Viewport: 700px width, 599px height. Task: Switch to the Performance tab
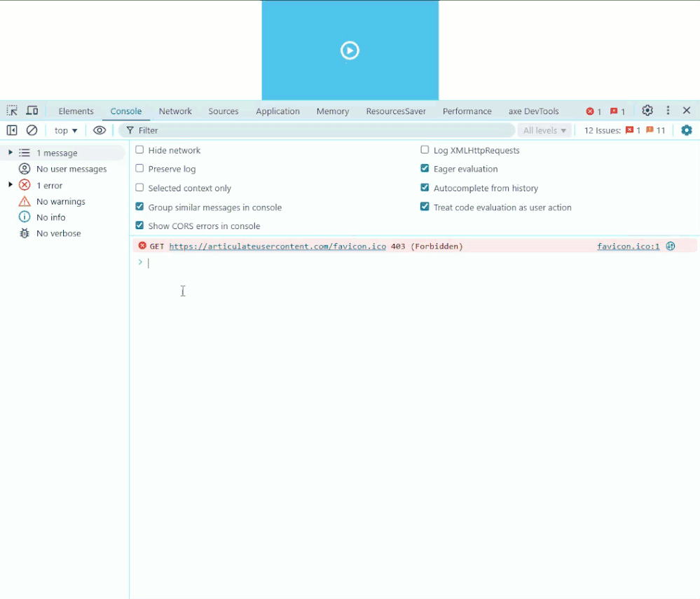pos(467,111)
